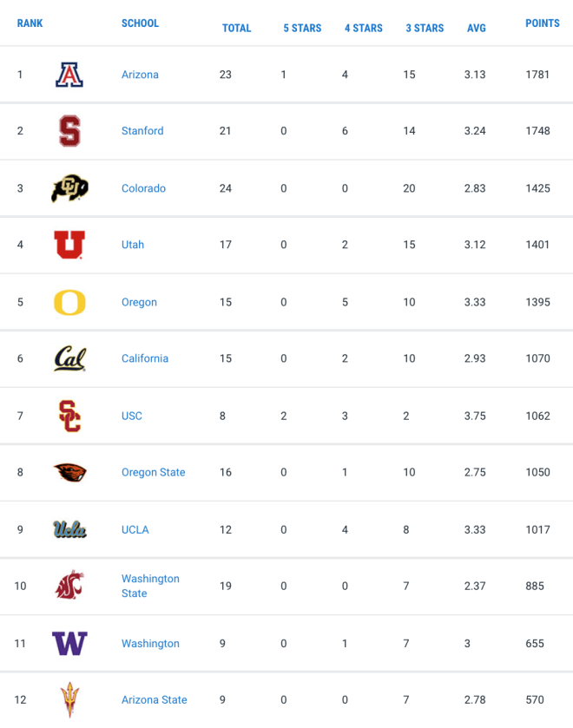Sort by the RANK column header
The height and width of the screenshot is (728, 573).
(30, 23)
